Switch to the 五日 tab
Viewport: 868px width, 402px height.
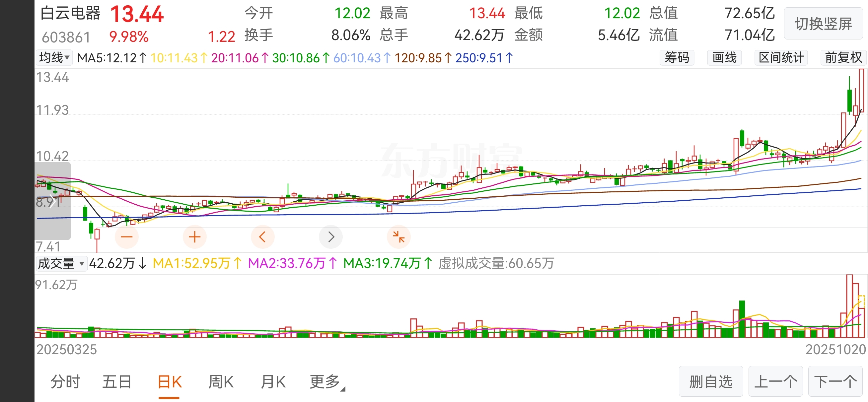click(117, 382)
